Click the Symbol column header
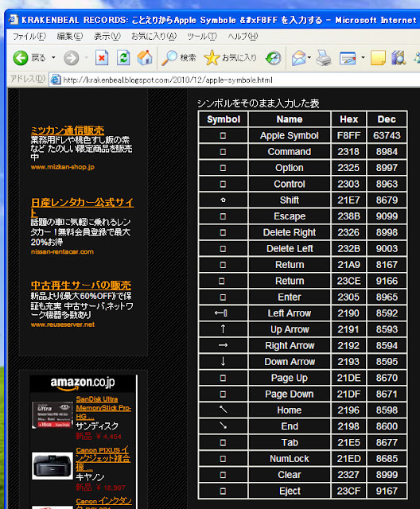 224,119
